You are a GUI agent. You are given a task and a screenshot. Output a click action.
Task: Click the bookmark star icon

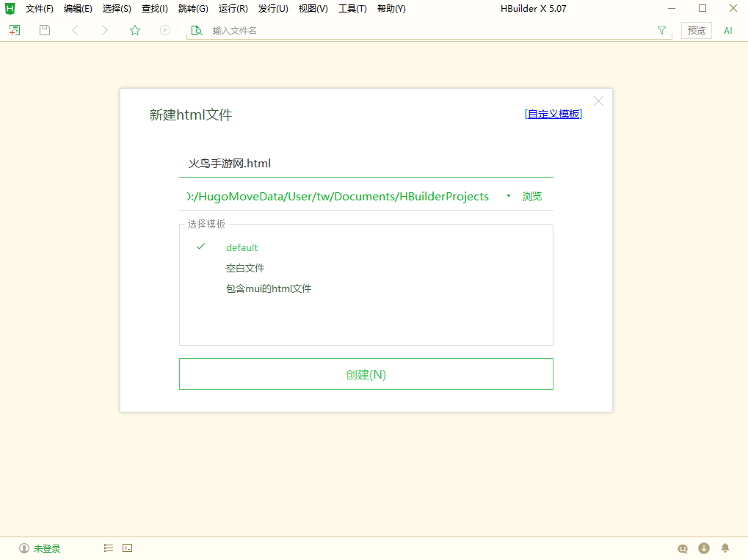135,31
